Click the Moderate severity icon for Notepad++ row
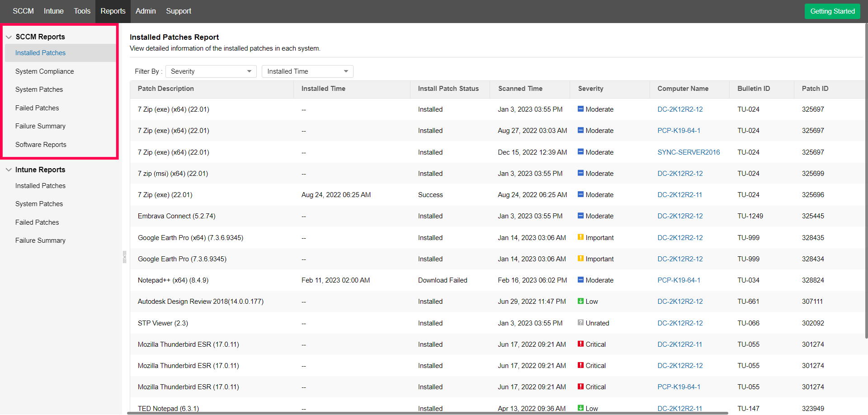This screenshot has width=868, height=415. (x=580, y=280)
